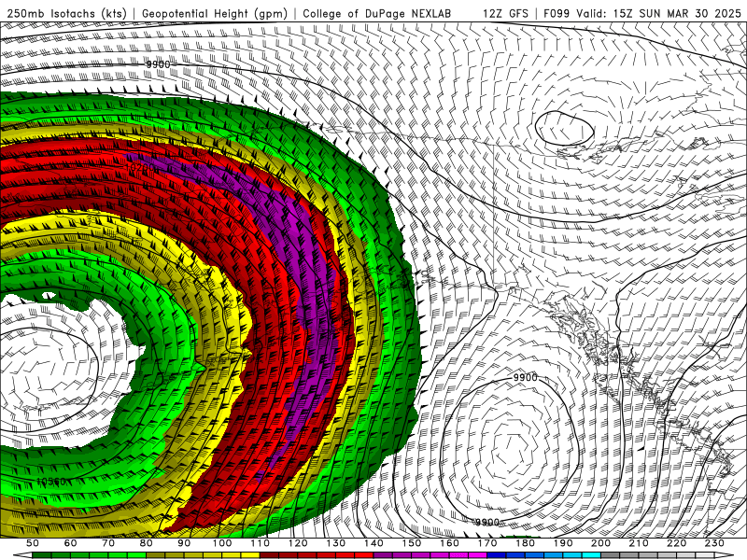This screenshot has width=747, height=560.
Task: Click the '80' colorbar scale label
Action: pyautogui.click(x=147, y=543)
